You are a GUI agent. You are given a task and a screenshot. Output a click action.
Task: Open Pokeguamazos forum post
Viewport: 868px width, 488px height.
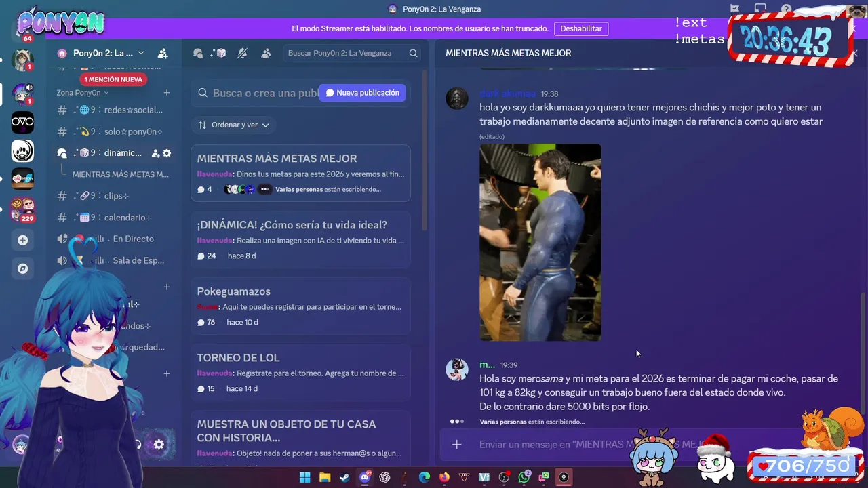300,306
